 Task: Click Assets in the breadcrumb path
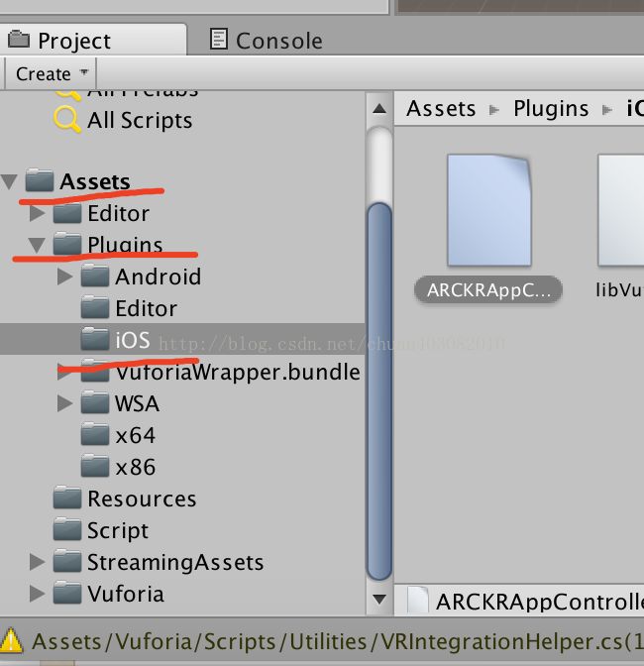point(441,109)
